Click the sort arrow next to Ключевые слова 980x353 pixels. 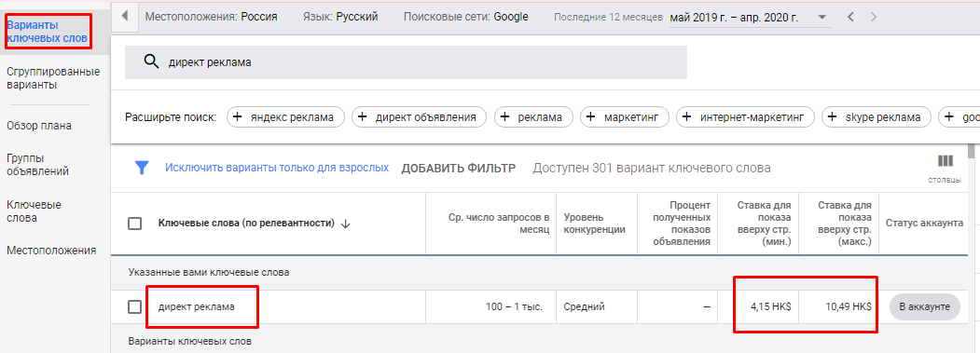[345, 224]
